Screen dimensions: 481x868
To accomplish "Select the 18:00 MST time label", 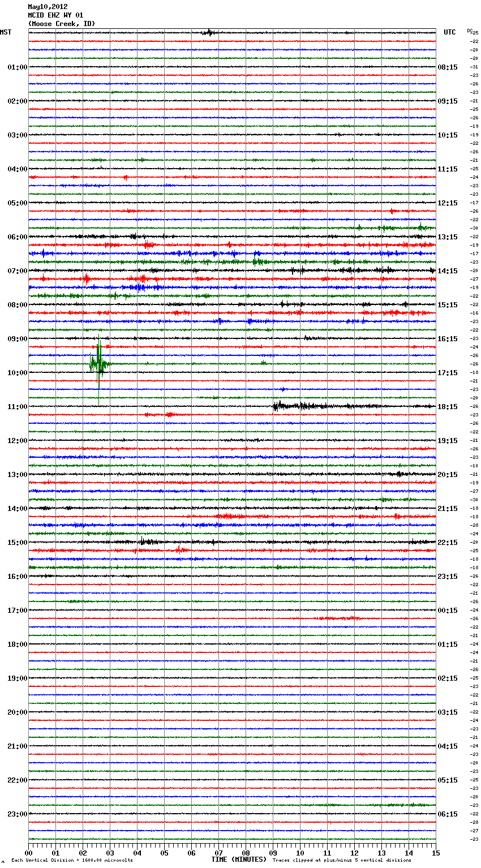I will [x=18, y=644].
